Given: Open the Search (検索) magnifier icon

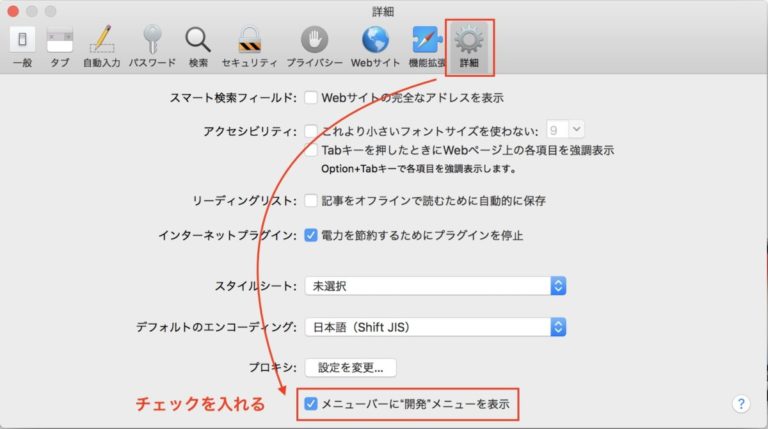Looking at the screenshot, I should pos(198,45).
